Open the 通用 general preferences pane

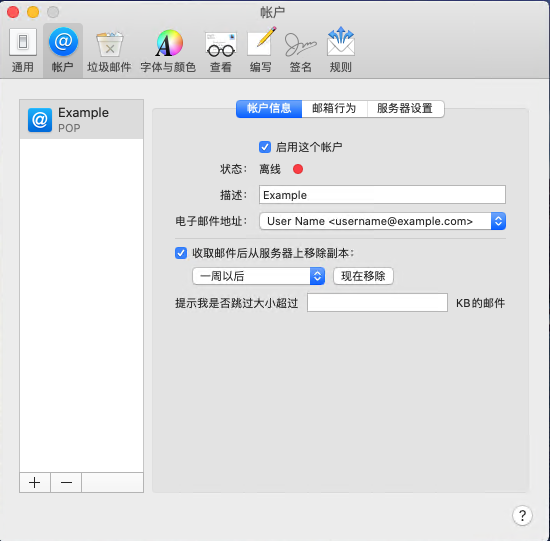[23, 51]
